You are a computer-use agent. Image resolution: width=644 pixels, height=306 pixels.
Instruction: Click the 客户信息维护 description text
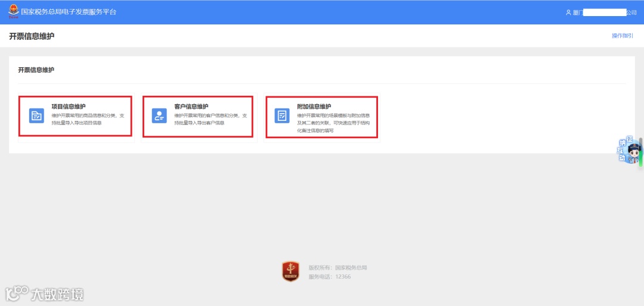(x=210, y=120)
